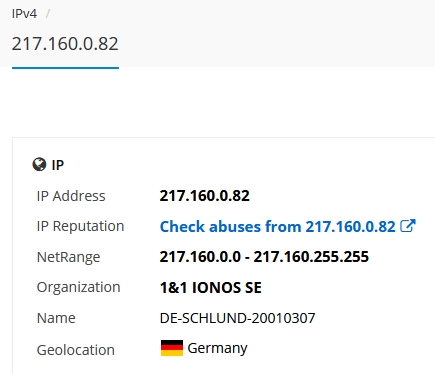Click the globe icon beside IP
The width and height of the screenshot is (435, 374).
pos(39,164)
